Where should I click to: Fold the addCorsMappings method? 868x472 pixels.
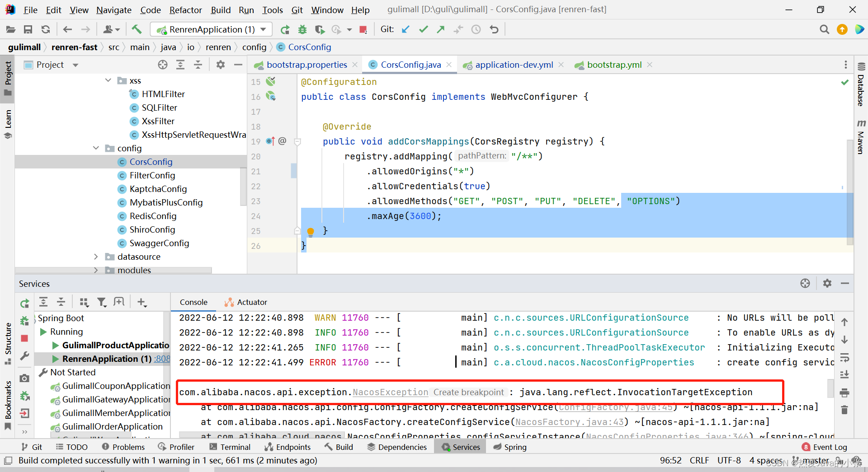pos(297,142)
